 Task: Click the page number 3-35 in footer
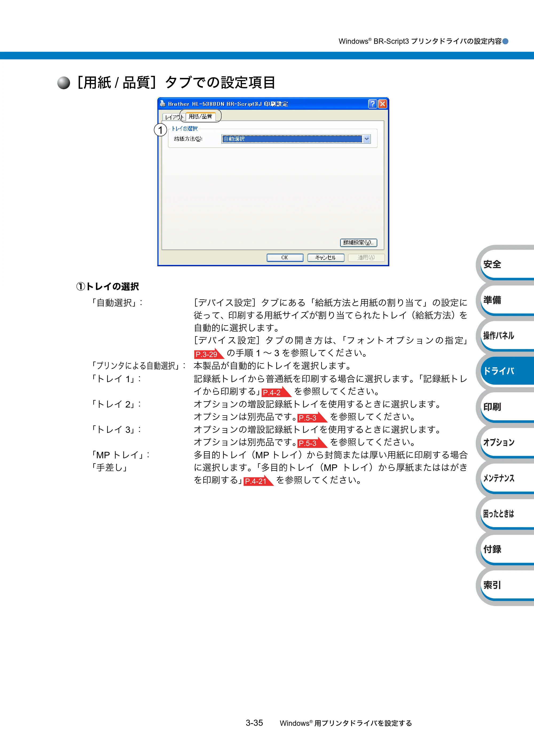(254, 723)
